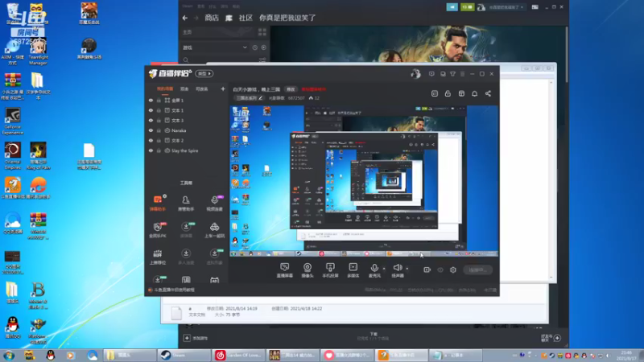
Task: Open the hamburger menu in title bar
Action: pyautogui.click(x=462, y=74)
